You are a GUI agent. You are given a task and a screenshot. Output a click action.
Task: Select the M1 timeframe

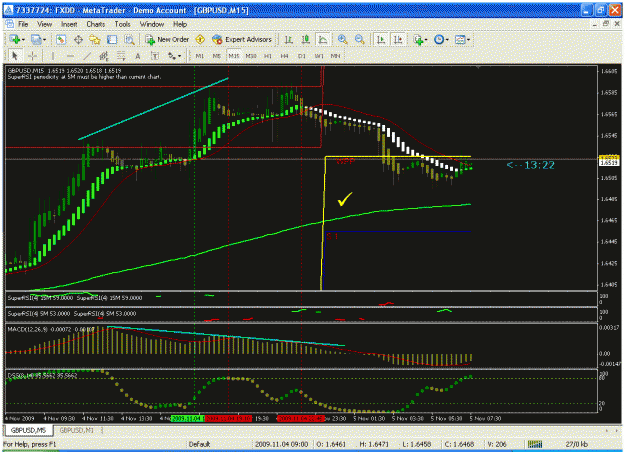pyautogui.click(x=200, y=56)
